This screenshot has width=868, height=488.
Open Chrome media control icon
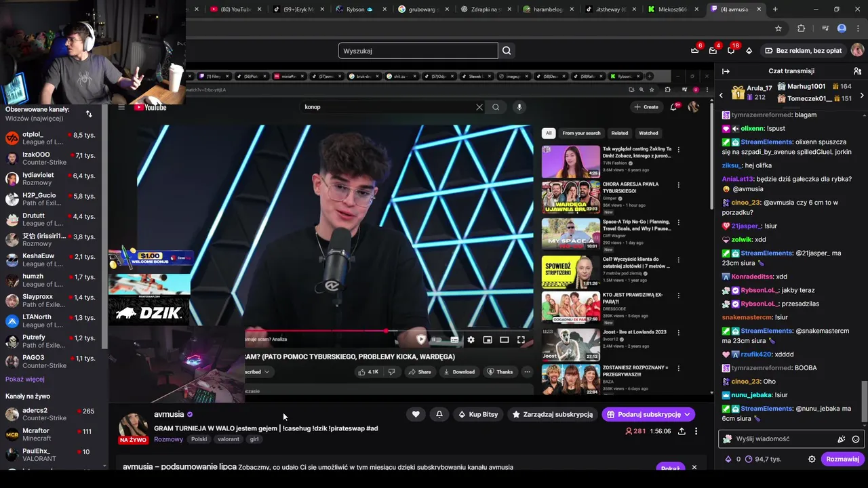[x=825, y=28]
